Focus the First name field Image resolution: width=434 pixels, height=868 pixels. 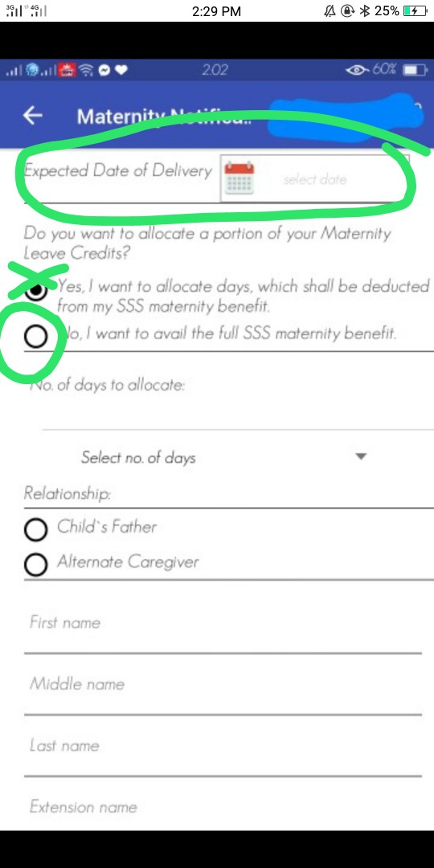coord(223,628)
